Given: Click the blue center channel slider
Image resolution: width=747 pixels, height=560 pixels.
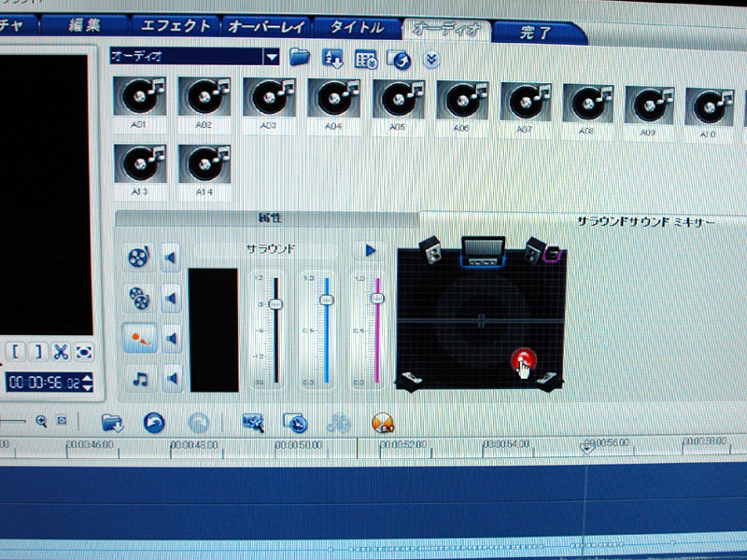Looking at the screenshot, I should point(326,300).
